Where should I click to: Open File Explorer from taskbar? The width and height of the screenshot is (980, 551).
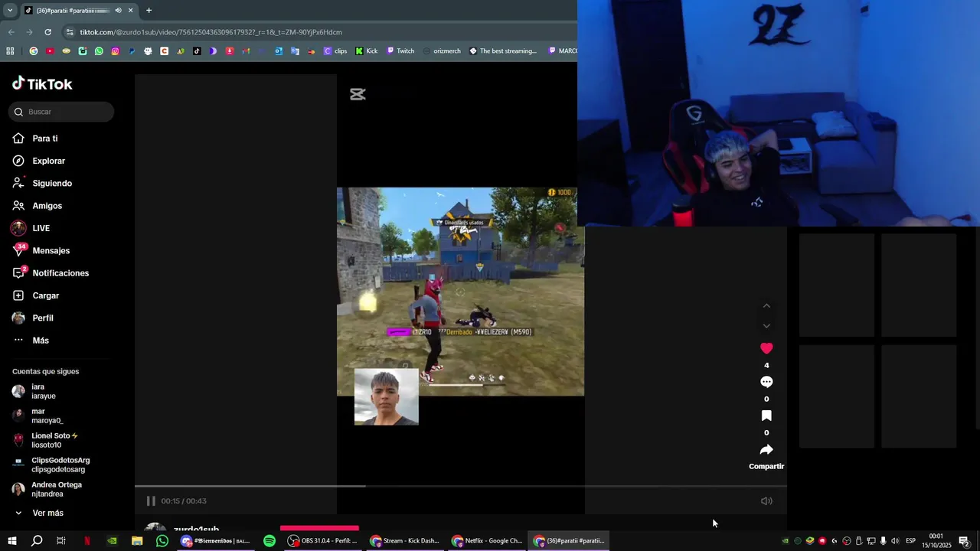[x=137, y=540]
